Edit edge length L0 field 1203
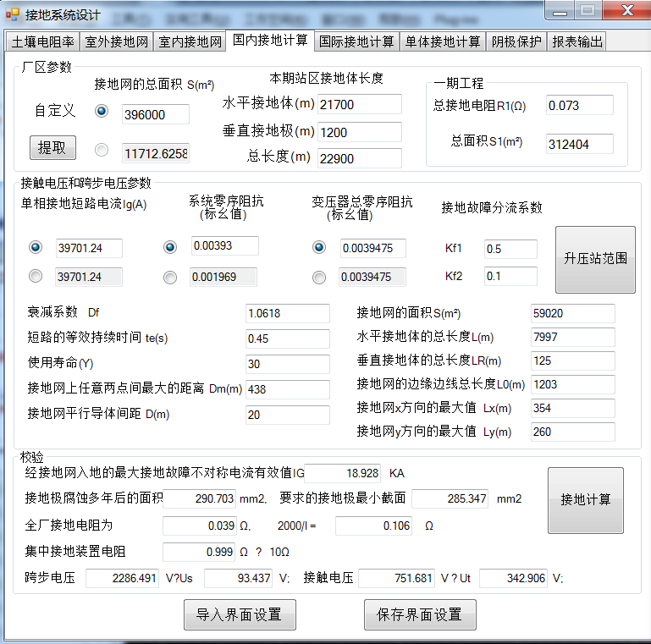 click(573, 384)
